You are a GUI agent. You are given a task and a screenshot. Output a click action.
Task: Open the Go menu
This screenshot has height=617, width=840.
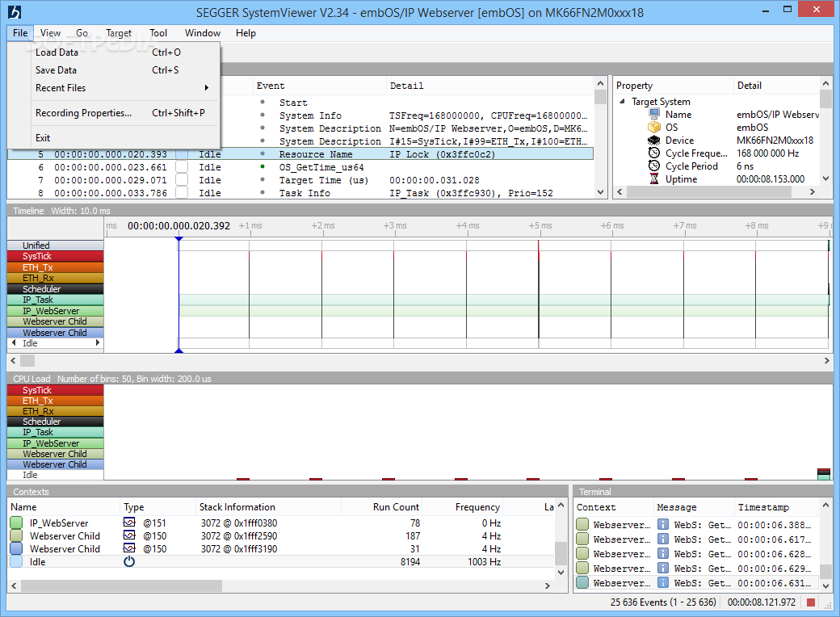click(82, 32)
